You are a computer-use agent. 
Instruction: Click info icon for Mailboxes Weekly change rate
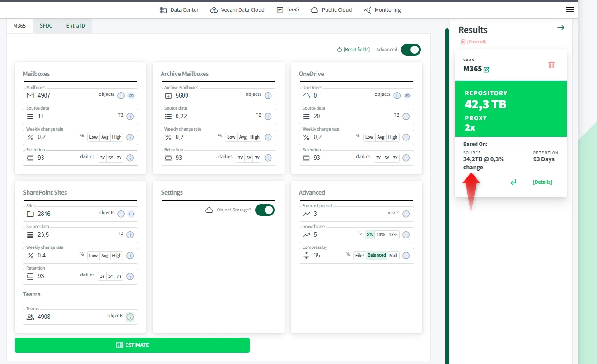[130, 137]
